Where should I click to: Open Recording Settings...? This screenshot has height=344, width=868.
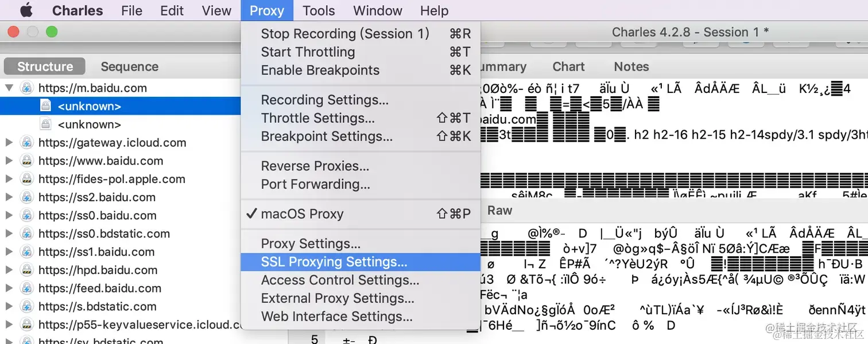[x=361, y=100]
